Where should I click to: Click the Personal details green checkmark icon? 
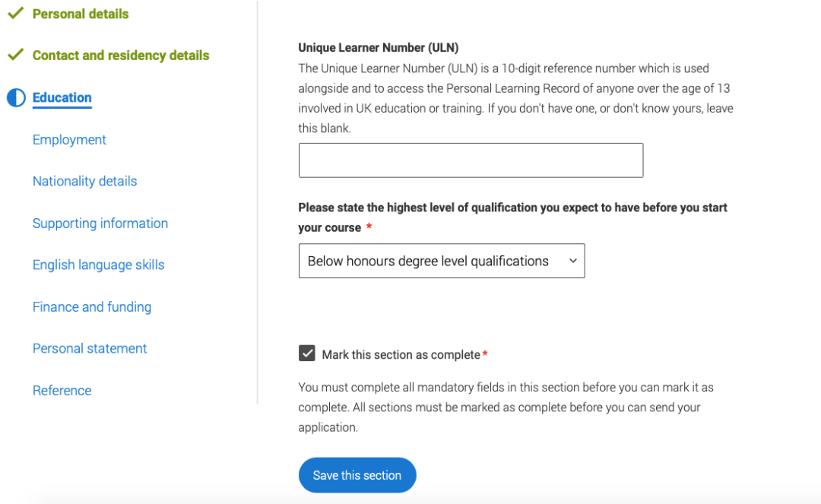click(15, 14)
